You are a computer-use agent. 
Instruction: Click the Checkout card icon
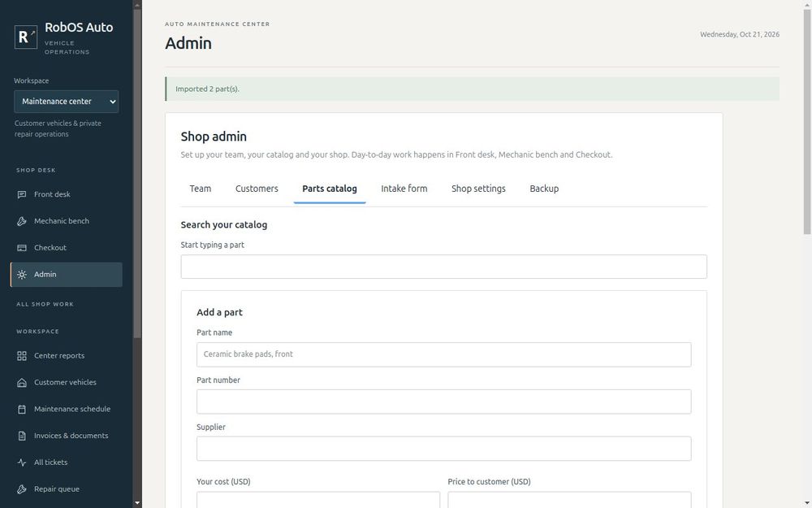(22, 248)
